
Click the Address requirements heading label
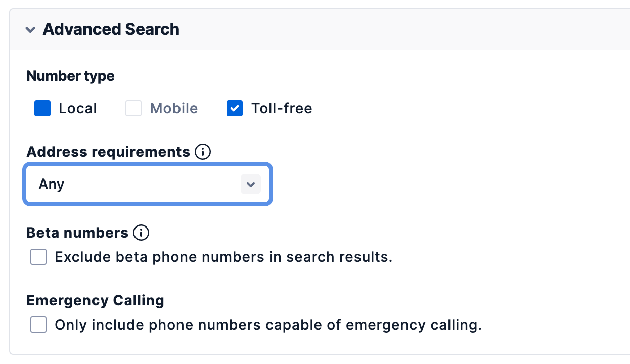(108, 152)
